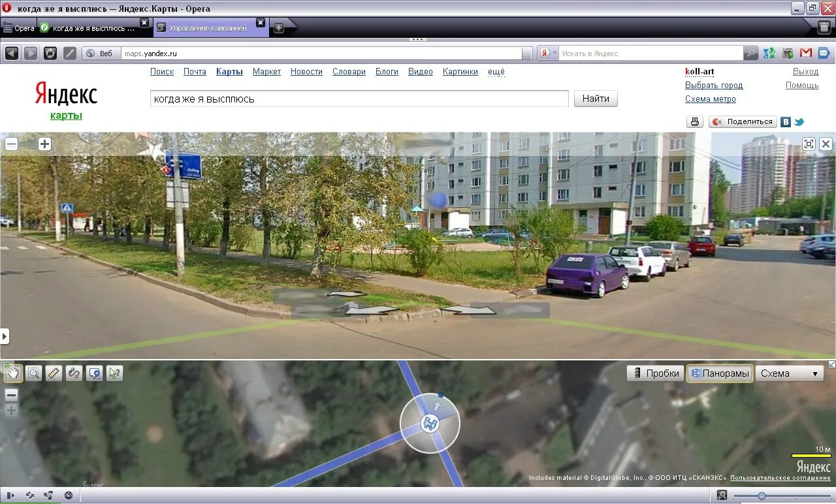Screen dimensions: 836x504
Task: Close the street panorama viewer
Action: [826, 144]
